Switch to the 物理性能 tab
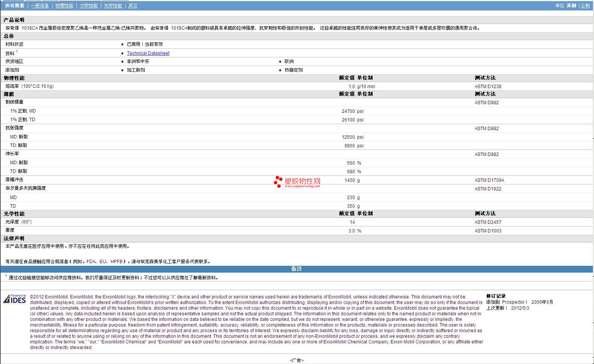Image resolution: width=594 pixels, height=364 pixels. (x=64, y=6)
